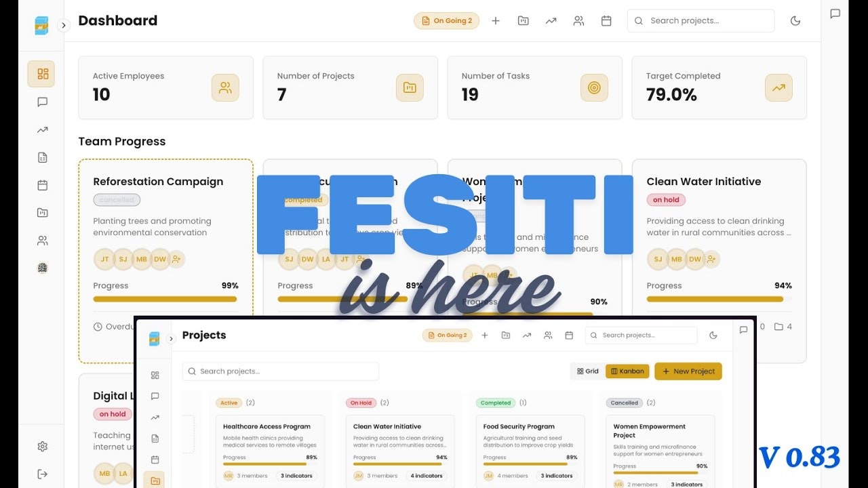Switch to Grid view in Projects
The width and height of the screenshot is (868, 488).
pos(588,371)
